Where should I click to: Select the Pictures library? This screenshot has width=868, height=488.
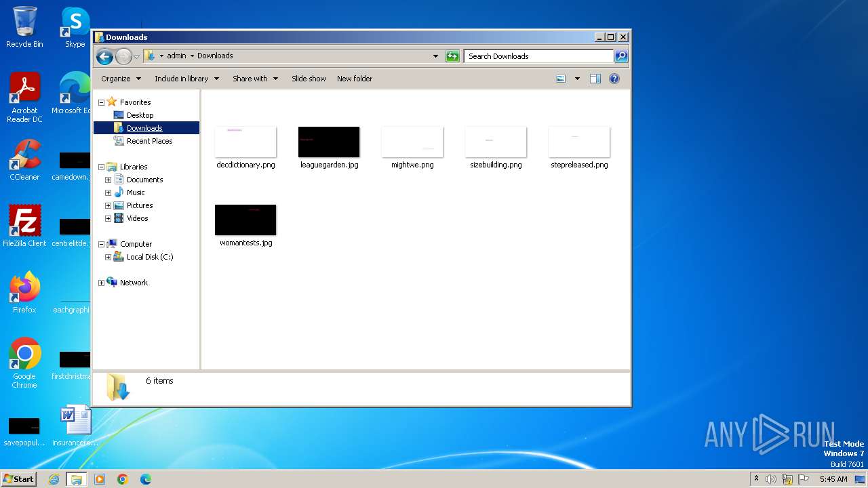(x=139, y=205)
